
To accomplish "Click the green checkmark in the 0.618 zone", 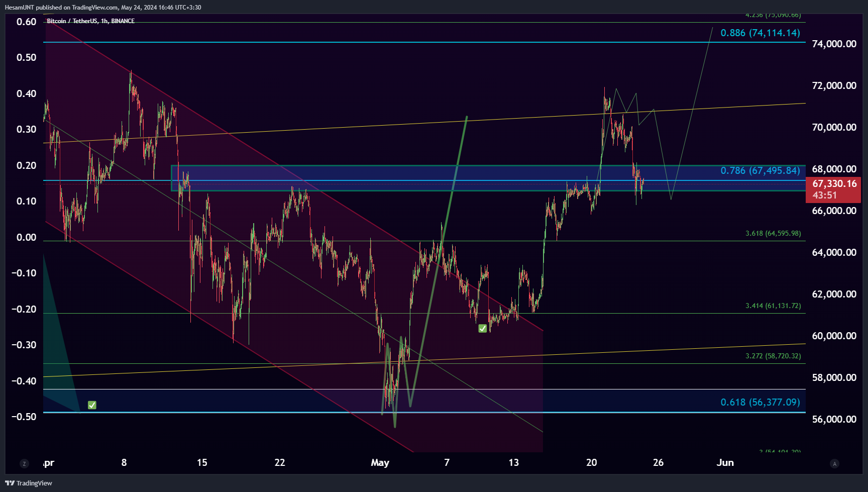I will 92,405.
